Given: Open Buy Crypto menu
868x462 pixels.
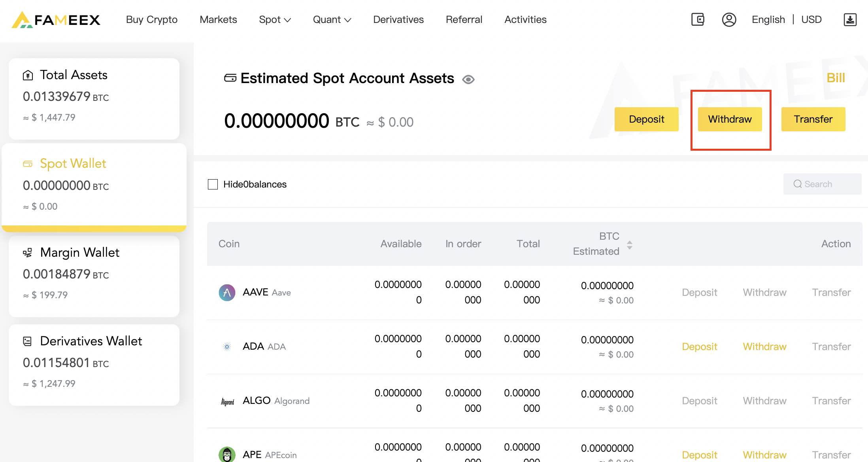Looking at the screenshot, I should (x=151, y=19).
